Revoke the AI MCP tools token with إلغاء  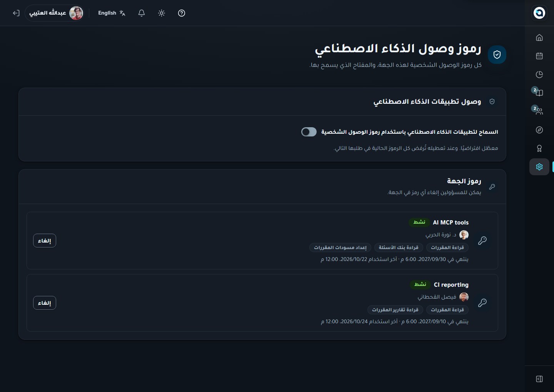[x=45, y=241]
